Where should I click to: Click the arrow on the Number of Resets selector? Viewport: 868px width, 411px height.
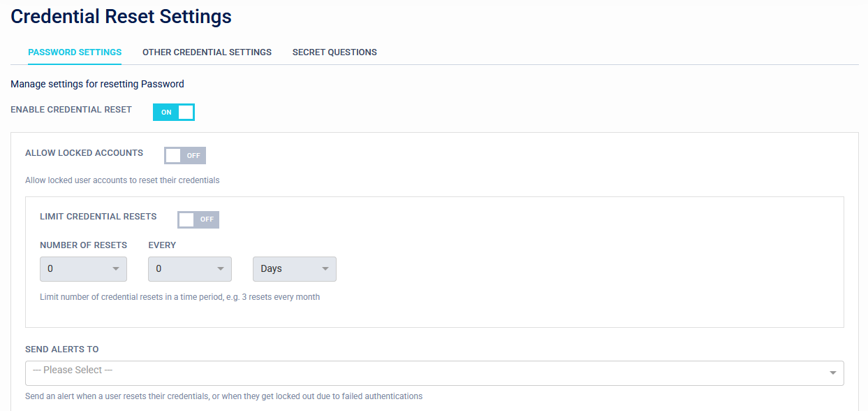point(114,269)
